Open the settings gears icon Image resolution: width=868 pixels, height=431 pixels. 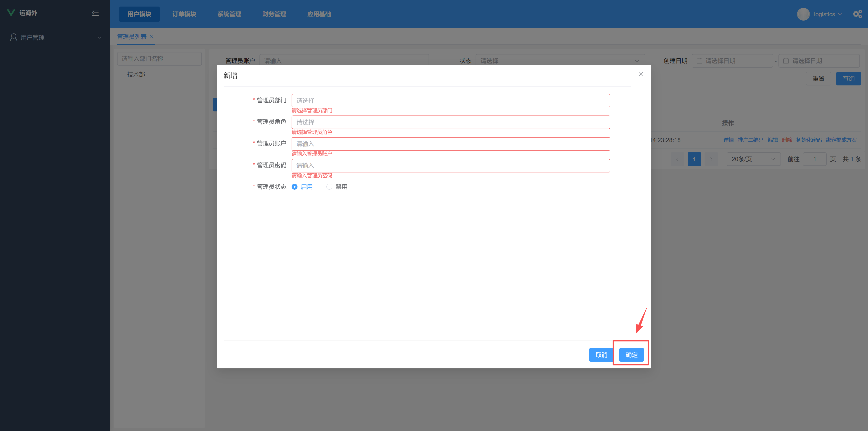click(857, 14)
